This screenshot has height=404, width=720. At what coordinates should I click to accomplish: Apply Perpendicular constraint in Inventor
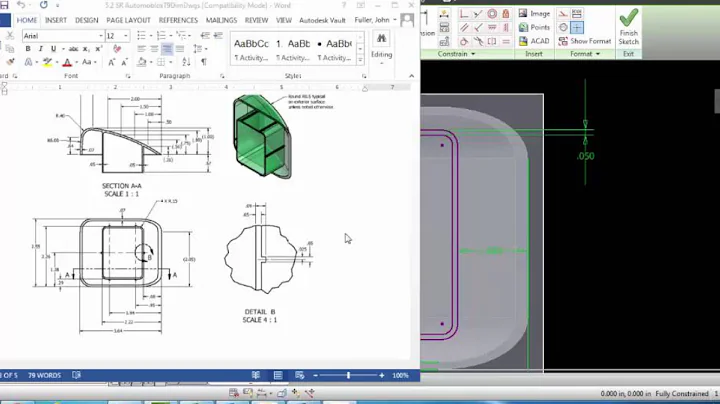click(x=478, y=28)
